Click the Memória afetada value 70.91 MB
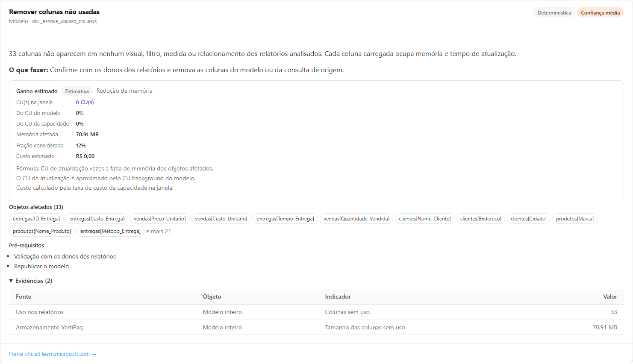The height and width of the screenshot is (364, 633). coord(87,135)
